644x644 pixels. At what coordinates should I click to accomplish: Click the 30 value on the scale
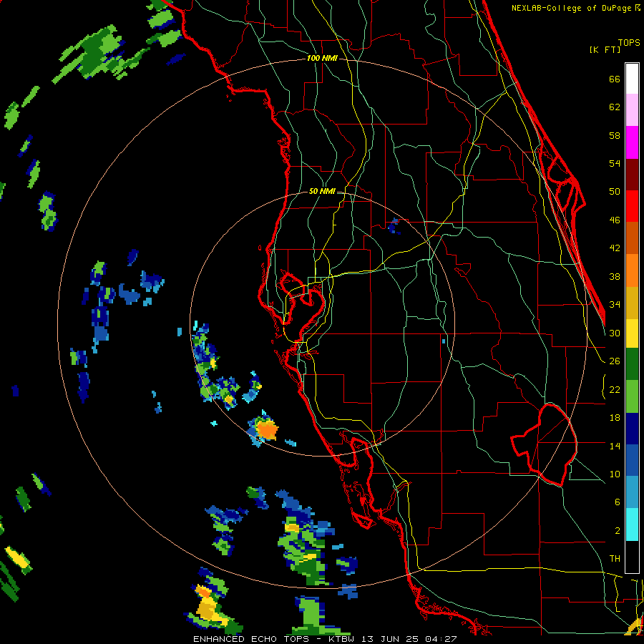(x=615, y=333)
